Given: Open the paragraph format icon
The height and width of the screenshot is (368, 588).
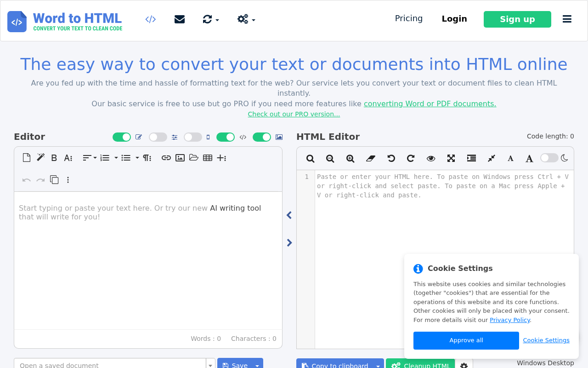Looking at the screenshot, I should coord(147,158).
